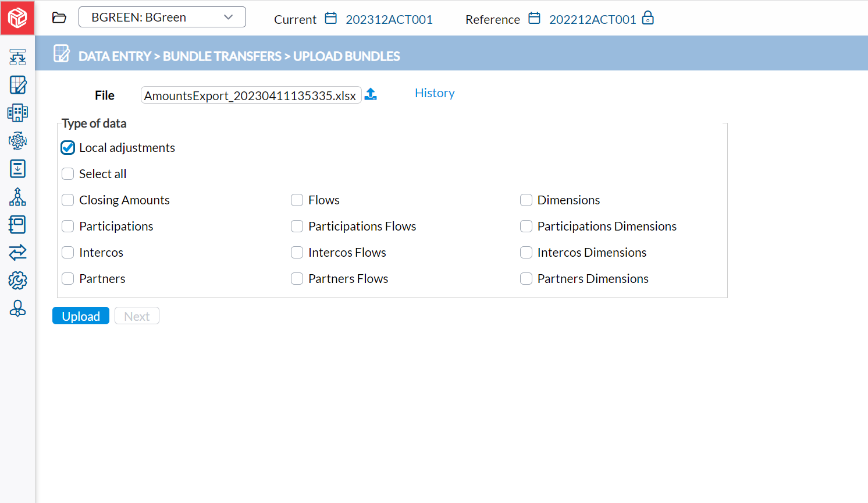
Task: Enable the Intercos Flows checkbox
Action: pyautogui.click(x=297, y=253)
